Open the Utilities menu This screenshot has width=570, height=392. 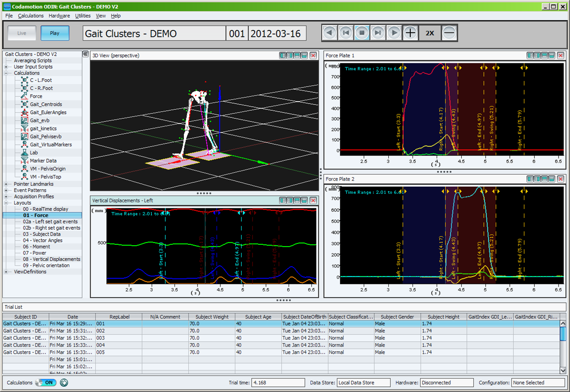coord(83,16)
